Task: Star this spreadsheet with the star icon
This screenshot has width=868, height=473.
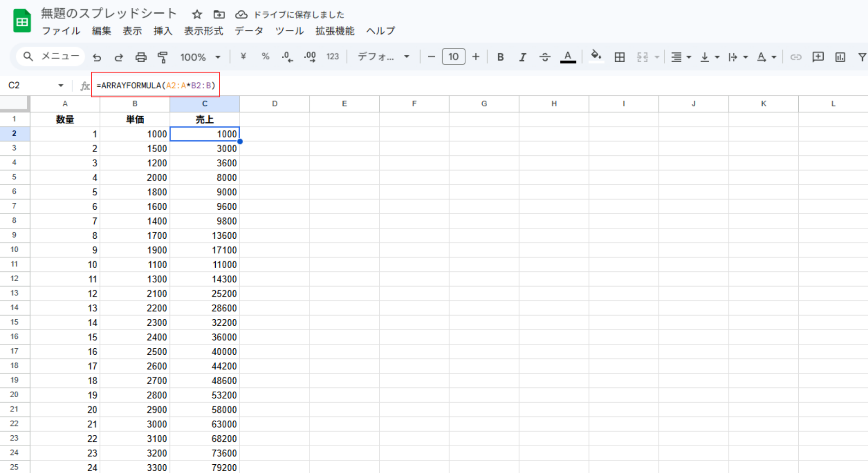Action: click(197, 14)
